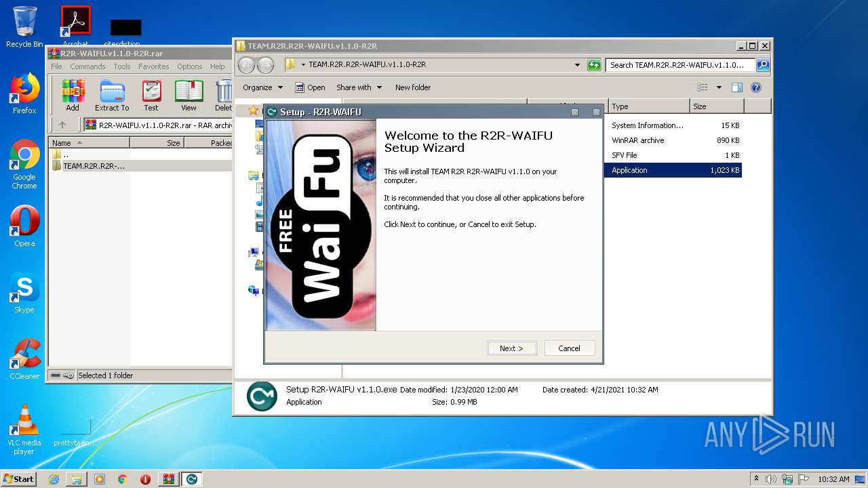Open the File menu in WinRAR
The image size is (868, 488).
click(56, 66)
